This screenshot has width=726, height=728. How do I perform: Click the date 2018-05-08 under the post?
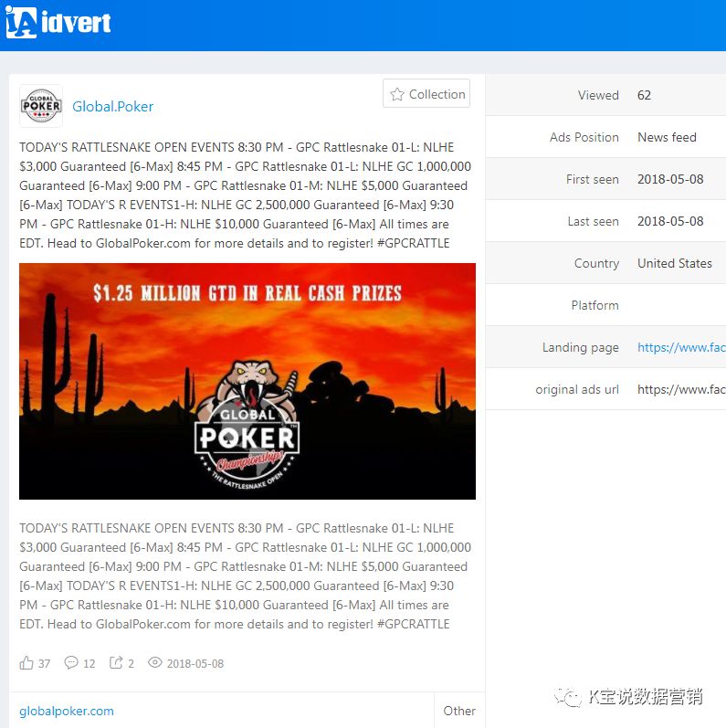point(195,663)
